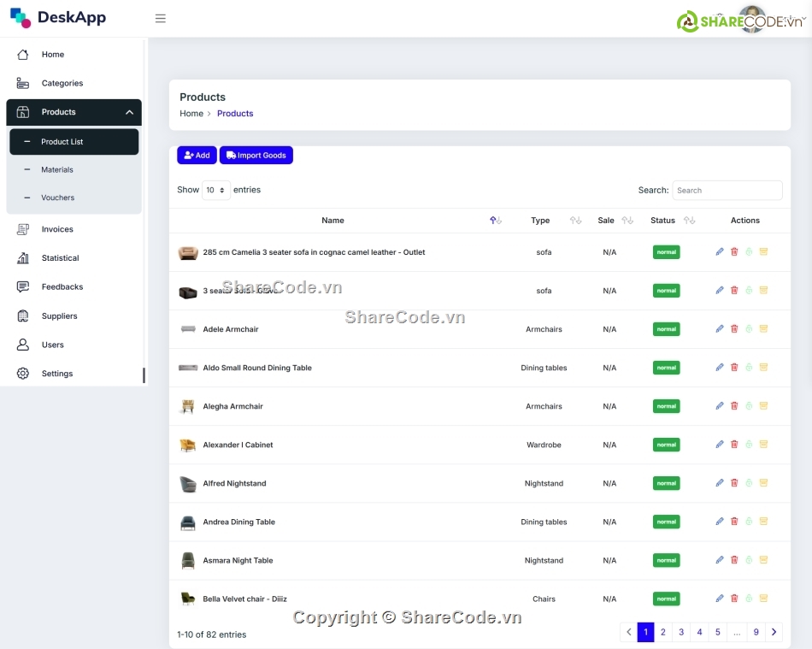This screenshot has width=812, height=649.
Task: Toggle lock on Alfred Nightstand
Action: click(x=749, y=483)
